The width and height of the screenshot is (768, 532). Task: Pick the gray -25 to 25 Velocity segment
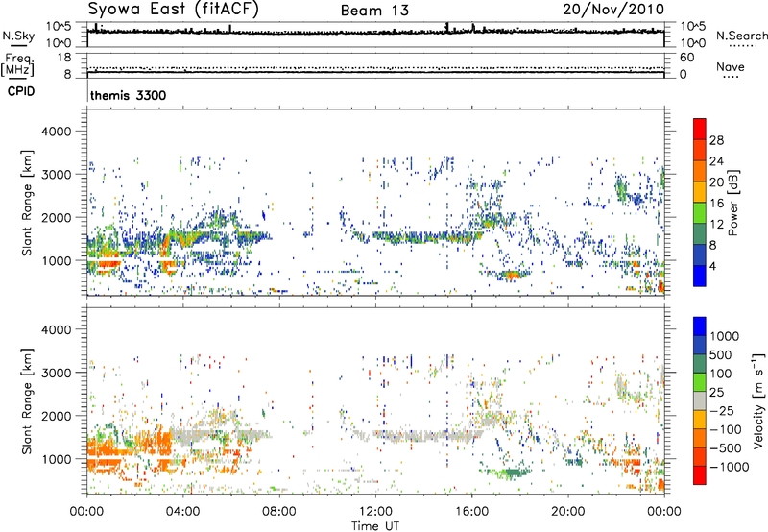(x=700, y=400)
